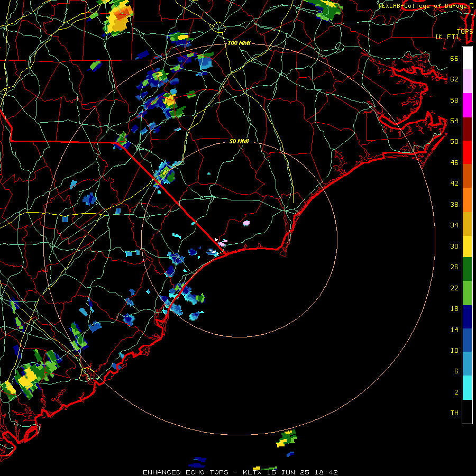
Task: Click the maroon legend swatch
Action: click(x=467, y=129)
